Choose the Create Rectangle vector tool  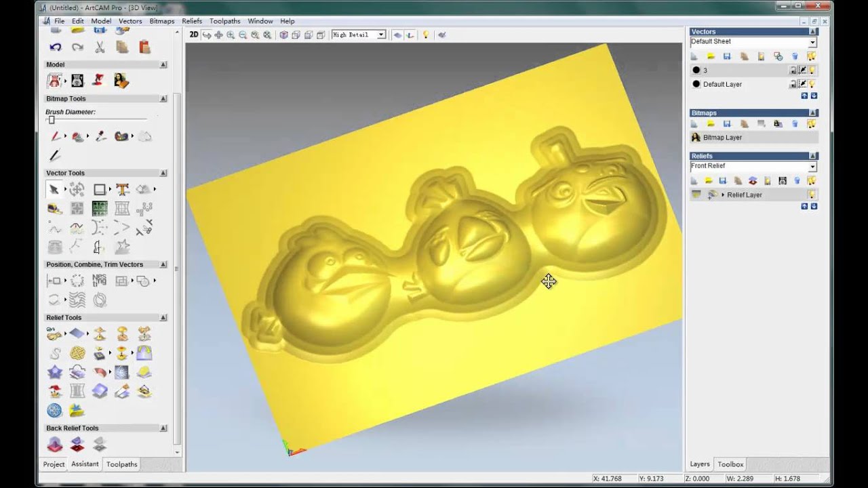[x=100, y=189]
